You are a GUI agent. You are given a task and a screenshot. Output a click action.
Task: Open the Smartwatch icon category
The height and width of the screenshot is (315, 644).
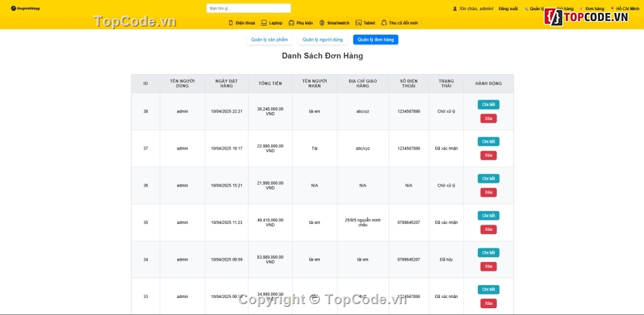[322, 23]
